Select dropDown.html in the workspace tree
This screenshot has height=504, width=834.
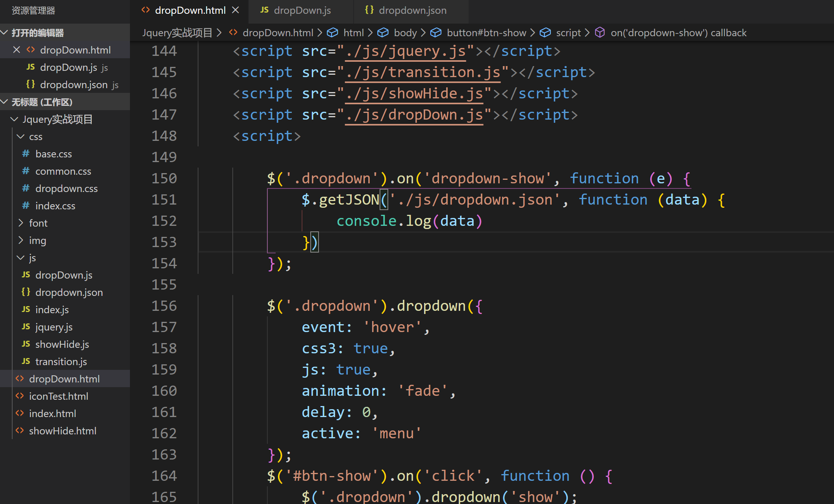tap(65, 379)
